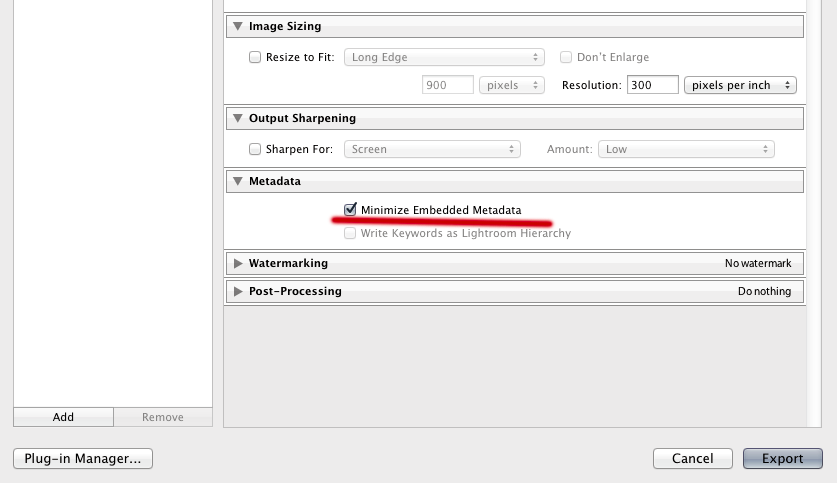Click the Add preset button

[63, 417]
